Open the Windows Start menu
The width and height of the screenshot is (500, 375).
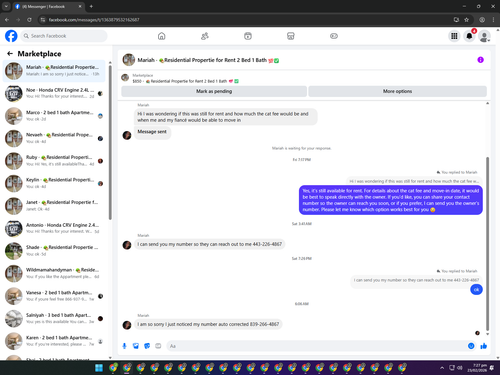(x=99, y=368)
